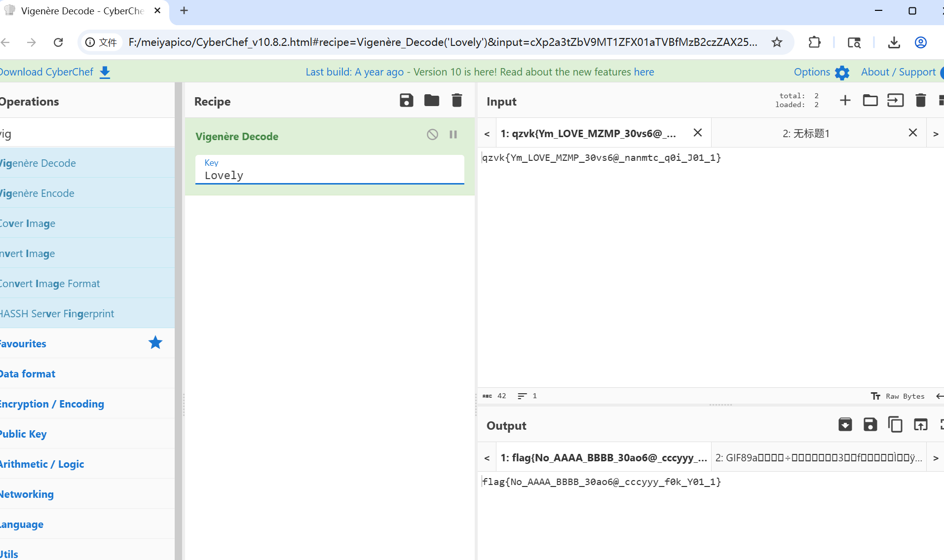Image resolution: width=944 pixels, height=560 pixels.
Task: Open a new browser tab
Action: tap(184, 10)
